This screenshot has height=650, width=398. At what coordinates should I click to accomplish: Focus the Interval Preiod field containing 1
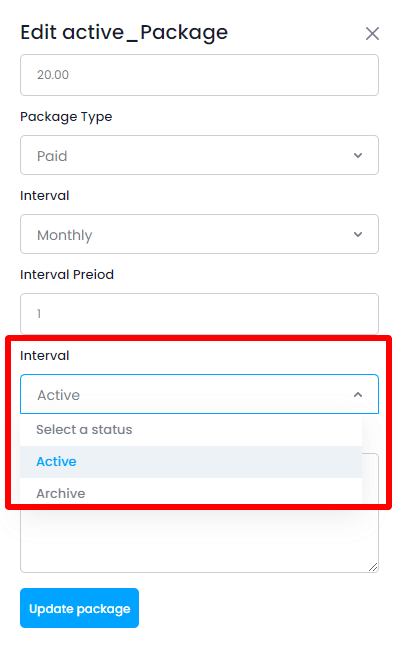pos(199,313)
